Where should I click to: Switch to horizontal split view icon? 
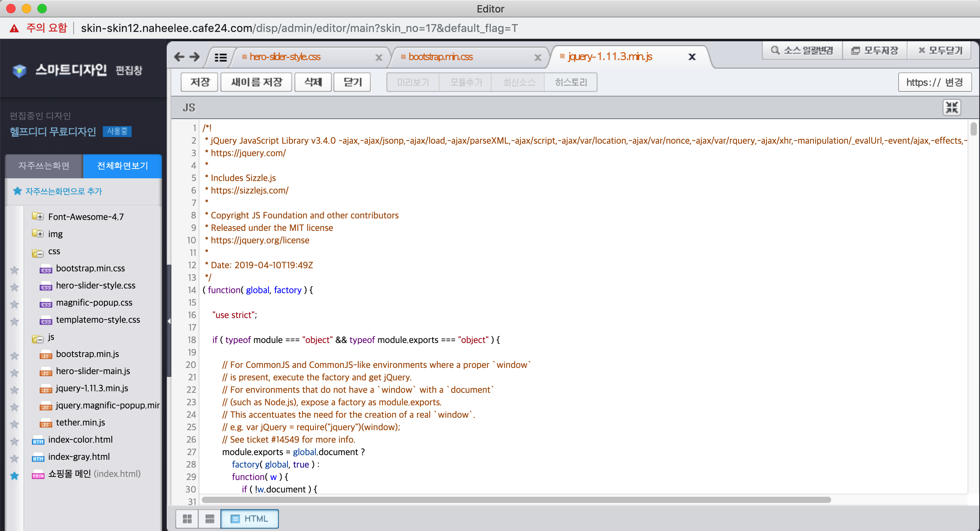point(210,519)
